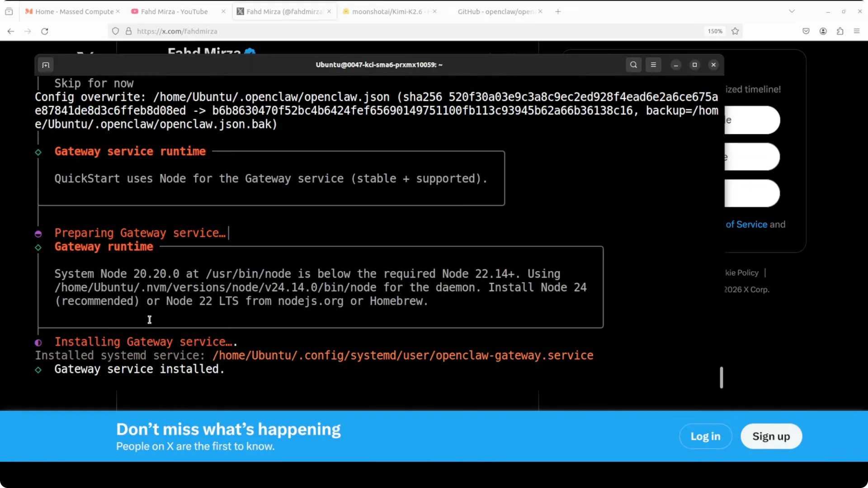
Task: Maximize the terminal window
Action: click(x=695, y=65)
